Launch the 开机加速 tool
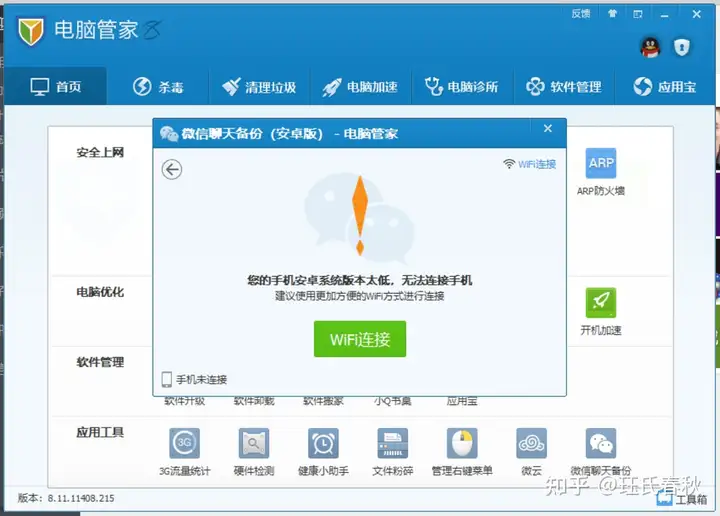Image resolution: width=720 pixels, height=516 pixels. click(x=601, y=312)
